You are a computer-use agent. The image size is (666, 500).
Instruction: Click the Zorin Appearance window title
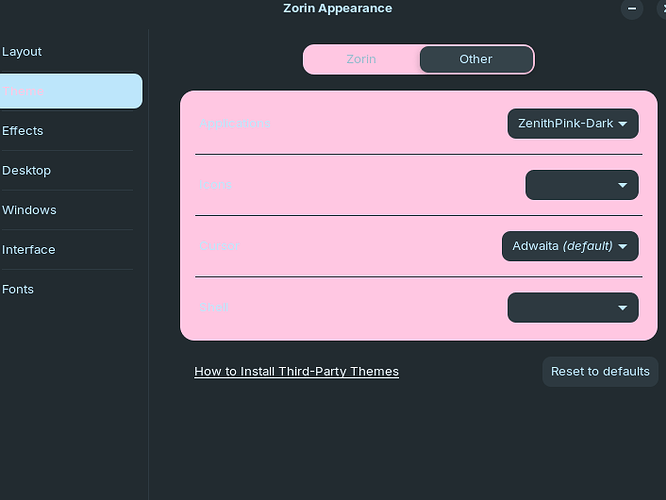tap(338, 8)
